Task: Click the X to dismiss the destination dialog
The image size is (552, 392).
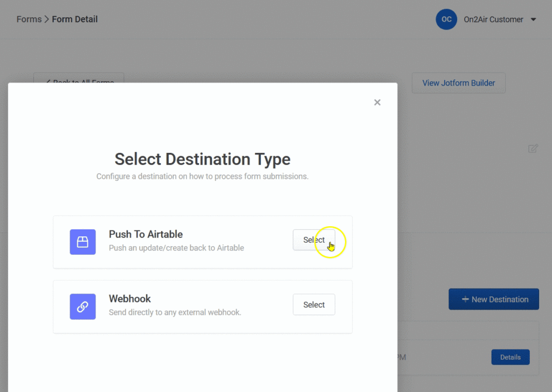Action: pyautogui.click(x=377, y=102)
